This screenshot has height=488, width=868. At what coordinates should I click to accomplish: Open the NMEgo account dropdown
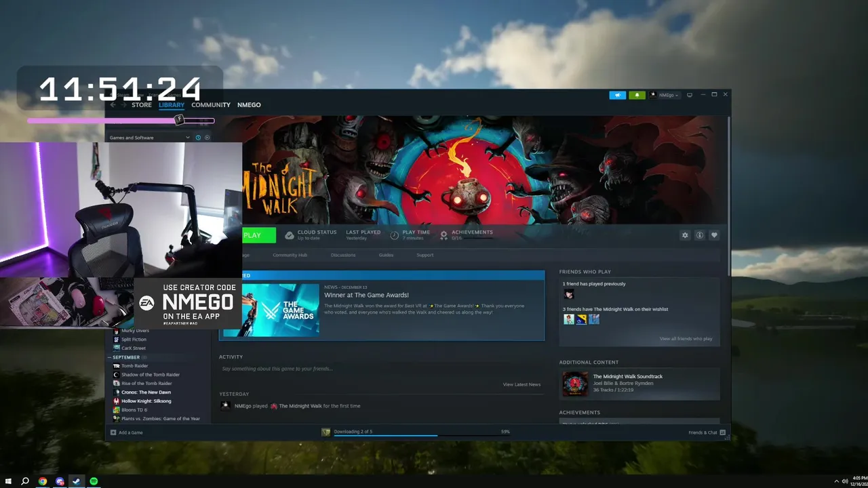[x=665, y=95]
